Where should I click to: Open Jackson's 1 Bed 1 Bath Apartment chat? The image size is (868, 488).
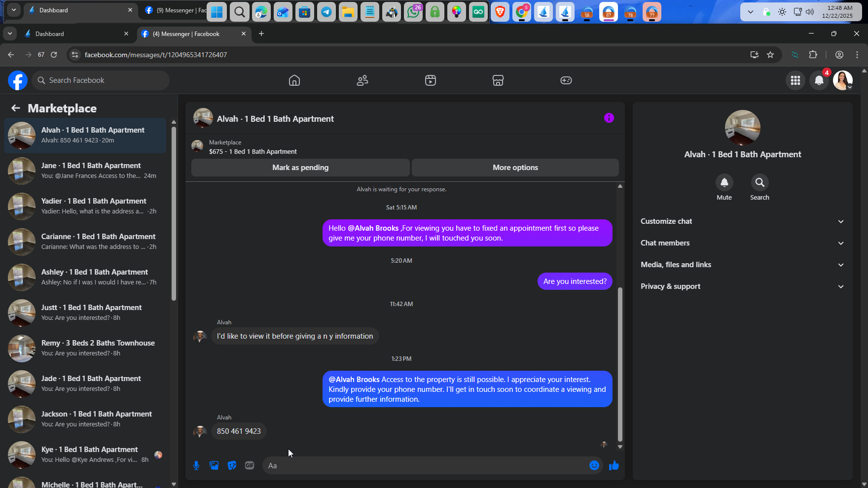tap(85, 419)
